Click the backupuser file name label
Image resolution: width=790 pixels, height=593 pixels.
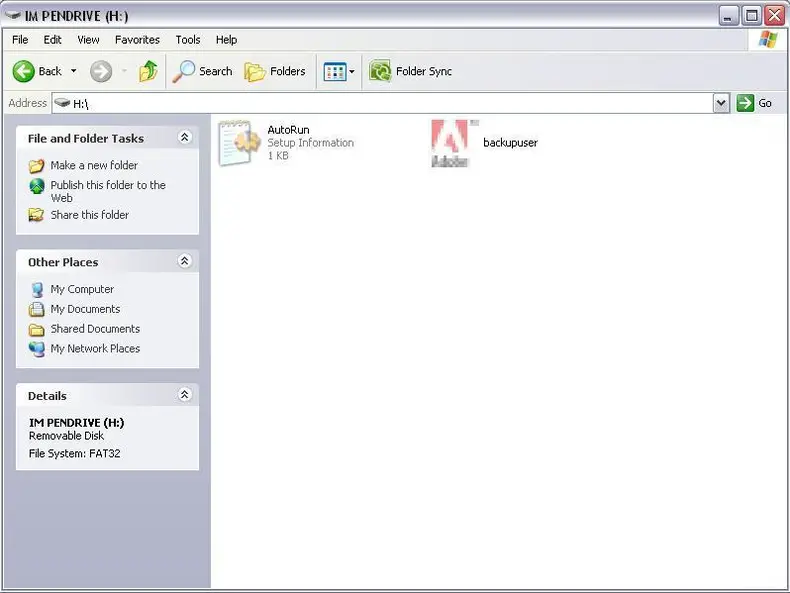[x=510, y=143]
